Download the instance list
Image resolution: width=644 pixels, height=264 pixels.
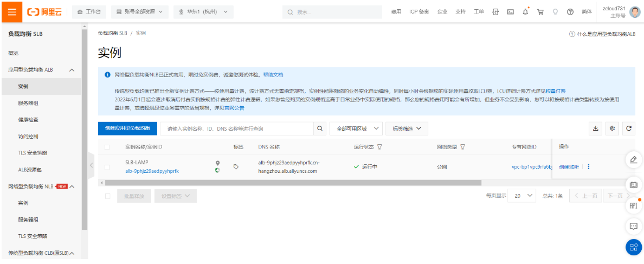tap(596, 128)
